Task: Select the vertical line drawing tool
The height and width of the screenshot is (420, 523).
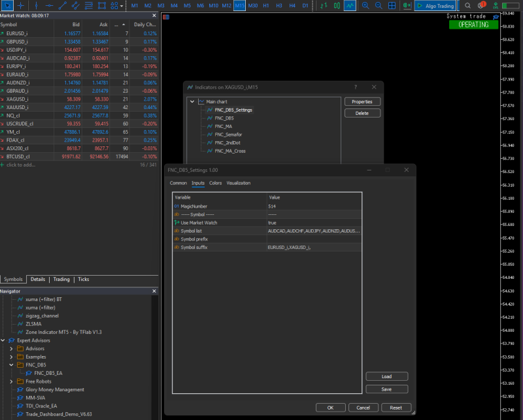Action: click(x=37, y=5)
